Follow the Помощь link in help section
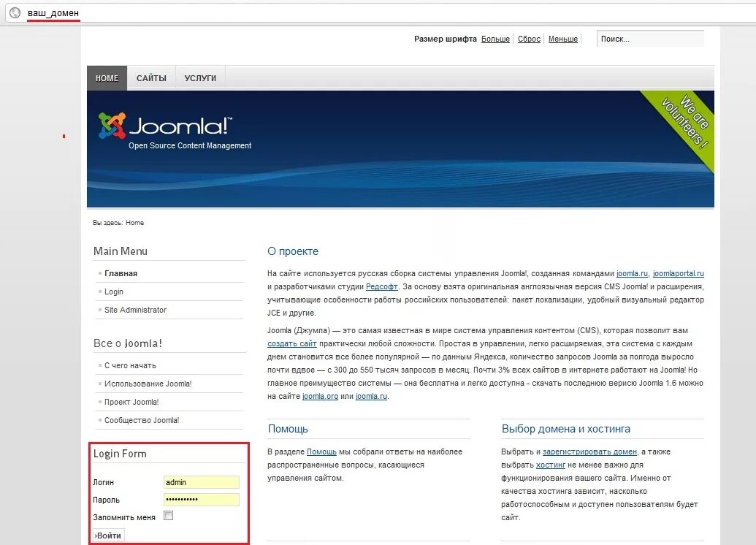 321,452
